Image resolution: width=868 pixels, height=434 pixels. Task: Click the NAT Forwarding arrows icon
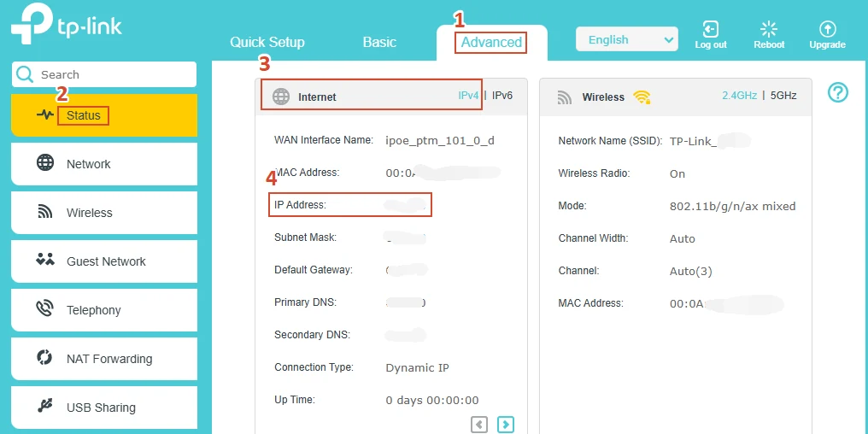click(x=44, y=357)
